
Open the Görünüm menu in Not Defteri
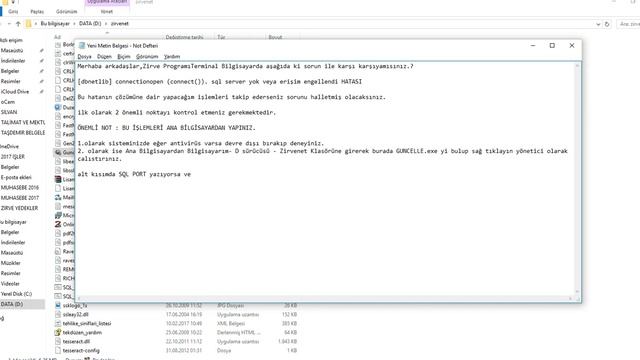(x=147, y=56)
